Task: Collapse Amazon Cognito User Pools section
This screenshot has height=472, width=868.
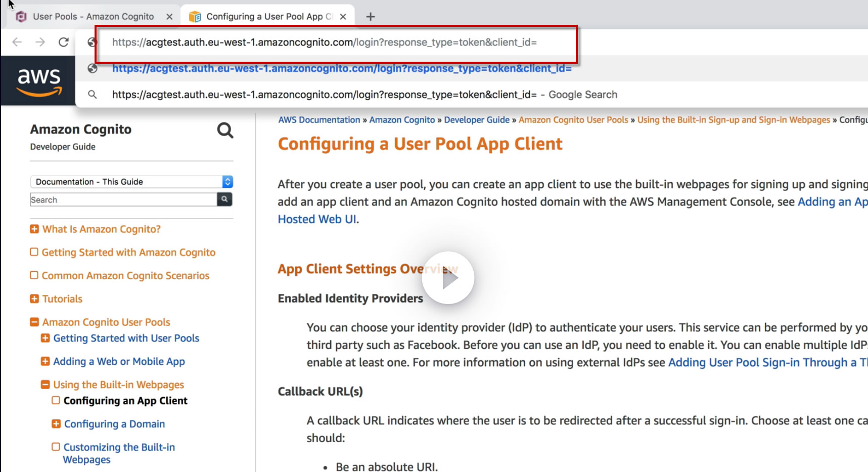Action: [x=34, y=322]
